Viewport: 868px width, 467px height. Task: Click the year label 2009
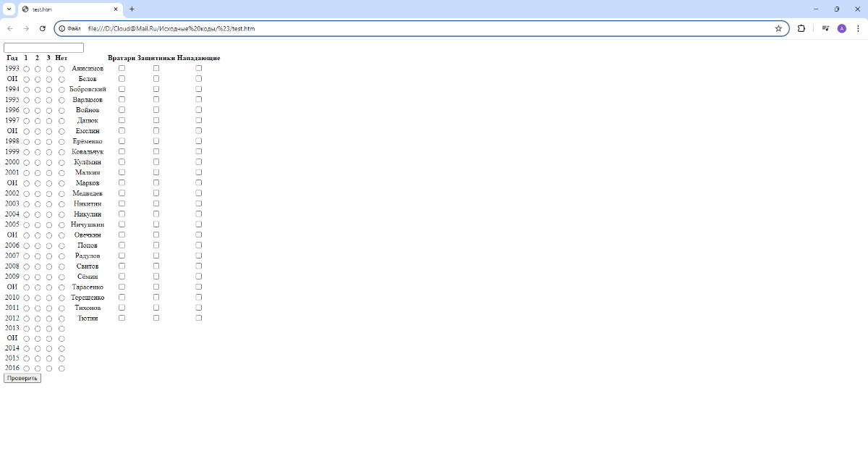click(12, 277)
